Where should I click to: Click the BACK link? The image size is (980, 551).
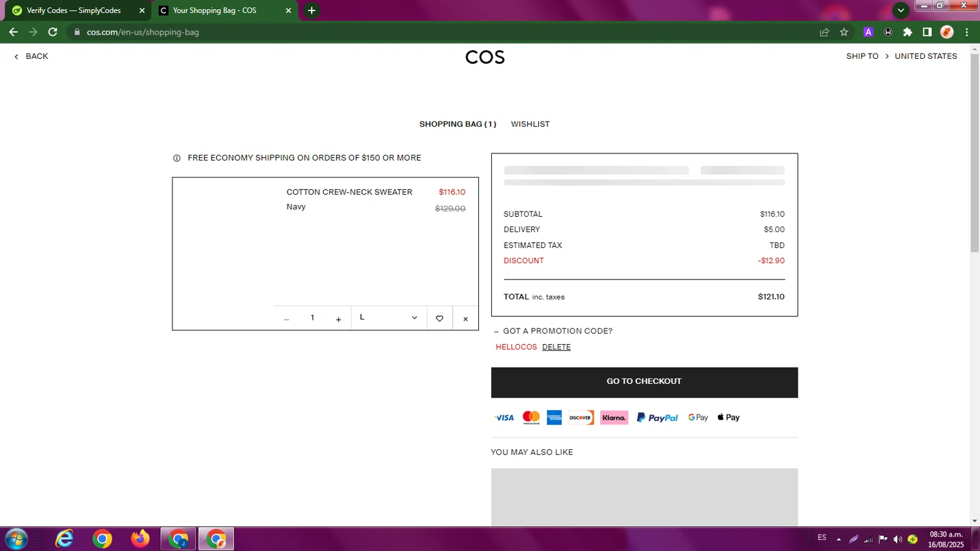click(31, 56)
